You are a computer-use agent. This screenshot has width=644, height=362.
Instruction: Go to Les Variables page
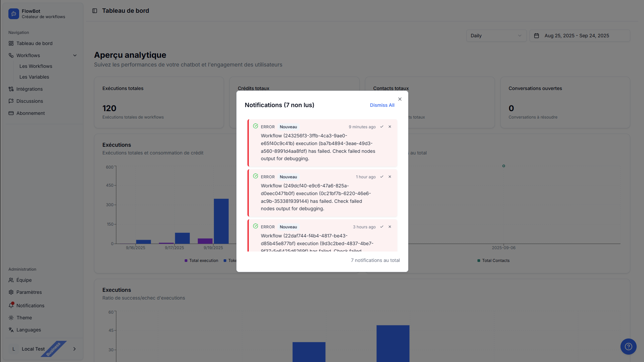click(x=34, y=77)
